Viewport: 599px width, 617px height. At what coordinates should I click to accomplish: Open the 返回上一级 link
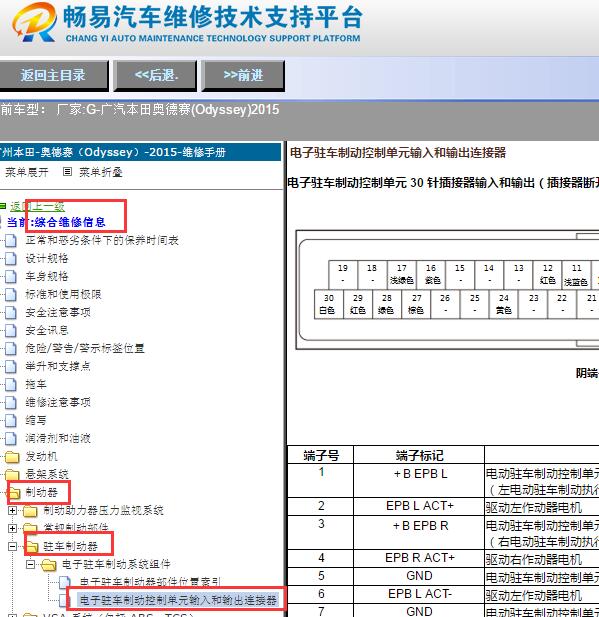pos(37,206)
